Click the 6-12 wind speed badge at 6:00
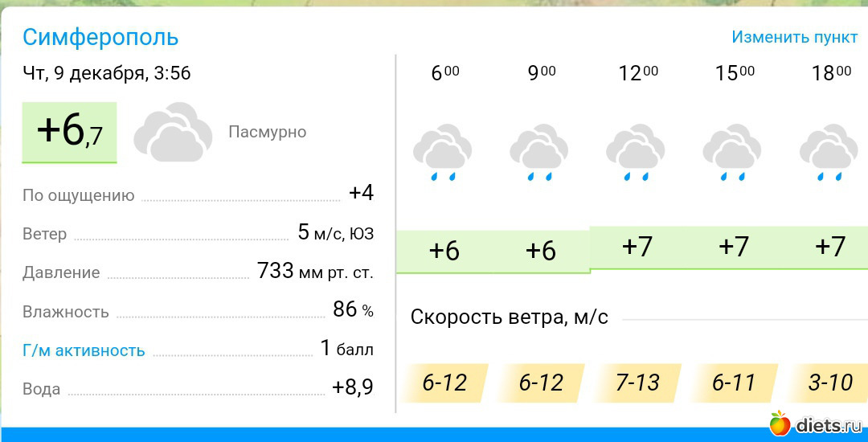 pyautogui.click(x=444, y=383)
